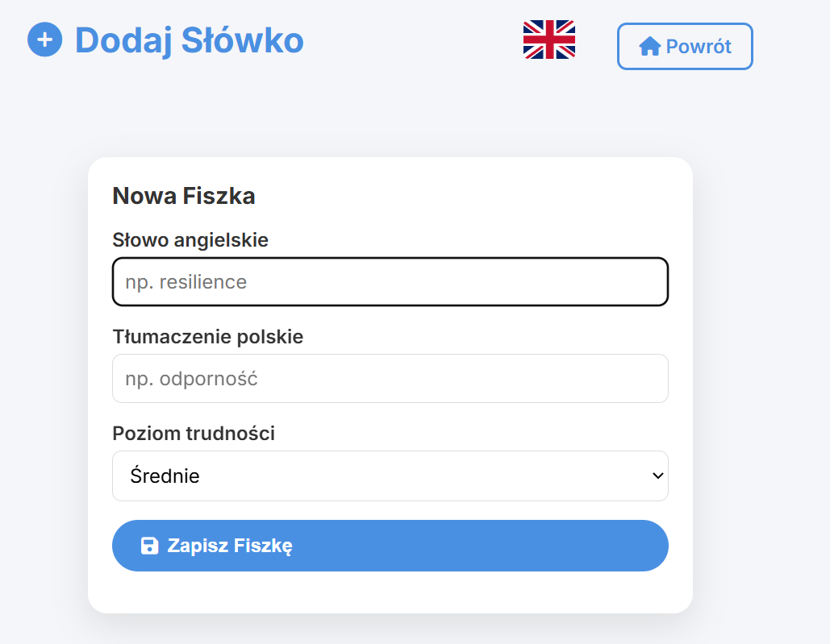Click the home icon in Powrót button
The width and height of the screenshot is (830, 644).
[649, 47]
